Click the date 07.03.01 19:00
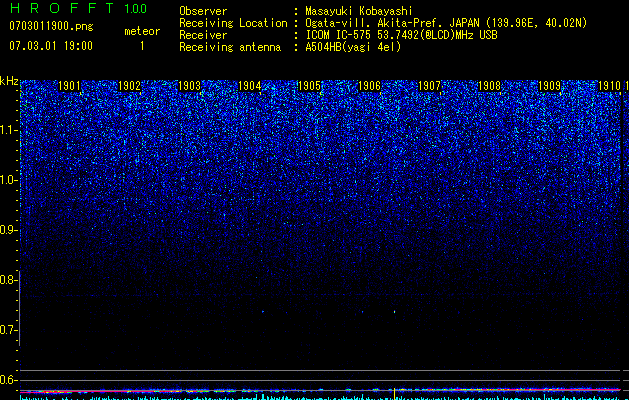Image resolution: width=629 pixels, height=400 pixels. [51, 46]
